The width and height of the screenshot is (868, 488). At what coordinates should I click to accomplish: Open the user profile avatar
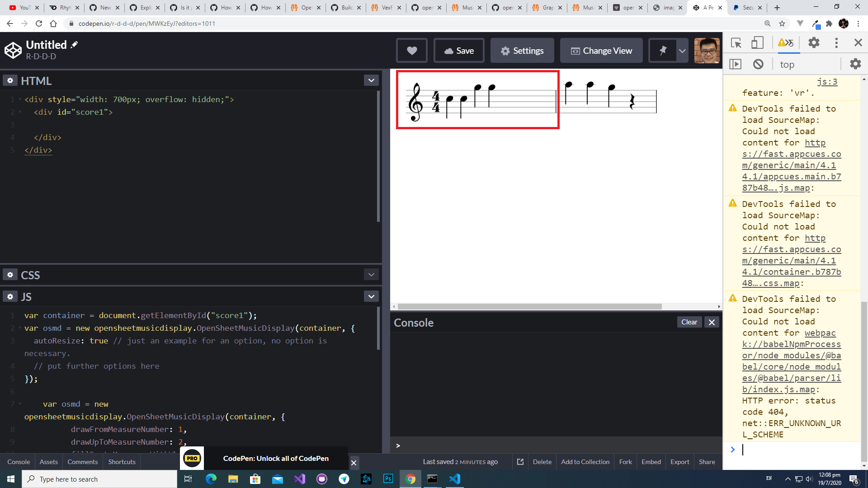707,51
